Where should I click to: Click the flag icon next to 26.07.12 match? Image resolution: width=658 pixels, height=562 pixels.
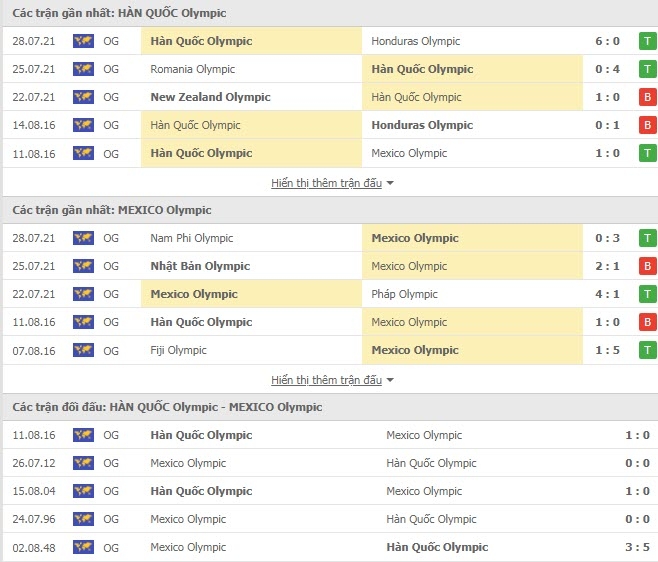83,463
